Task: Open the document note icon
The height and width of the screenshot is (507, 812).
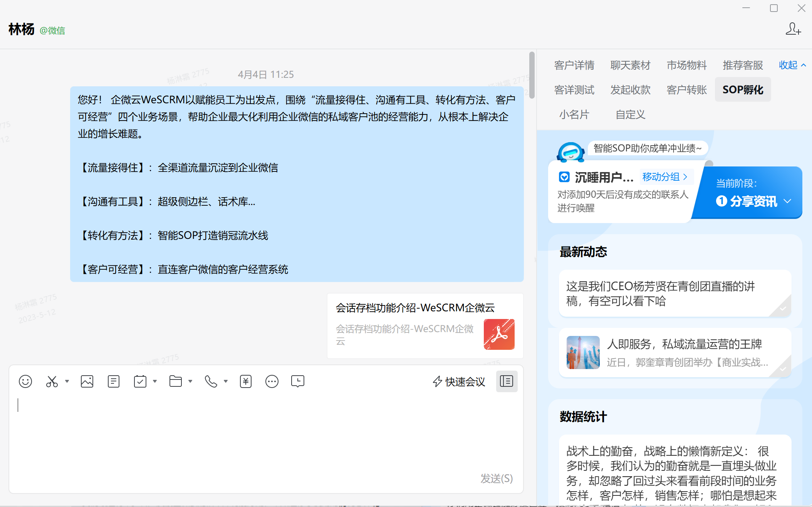Action: (x=114, y=381)
